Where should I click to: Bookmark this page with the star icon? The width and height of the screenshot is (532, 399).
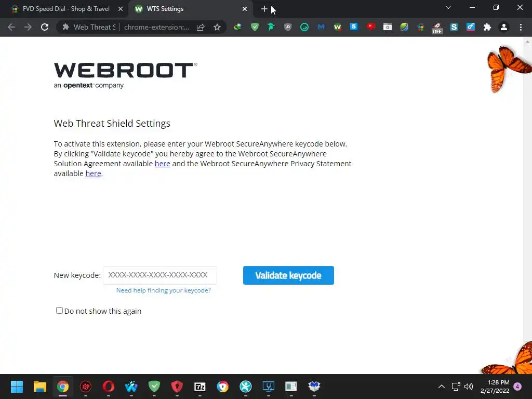217,27
